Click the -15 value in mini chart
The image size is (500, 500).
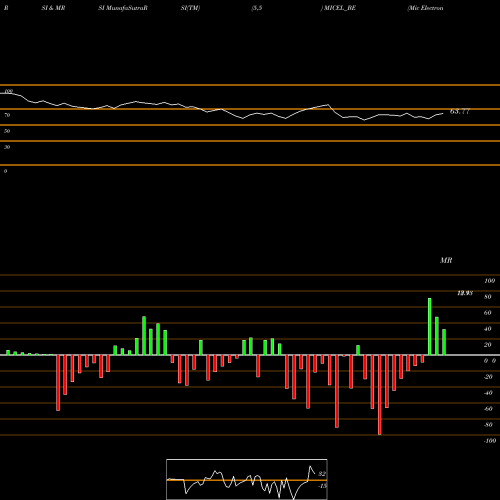(322, 486)
